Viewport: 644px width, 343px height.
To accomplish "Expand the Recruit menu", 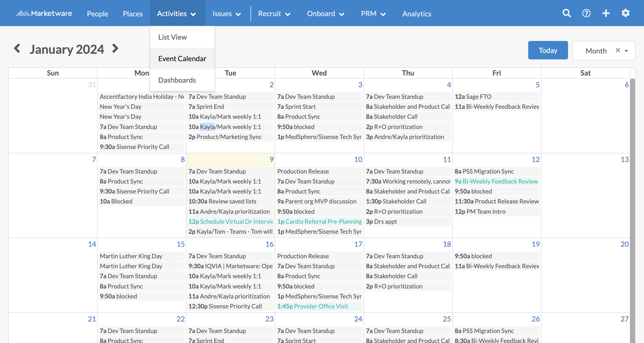I will click(274, 14).
